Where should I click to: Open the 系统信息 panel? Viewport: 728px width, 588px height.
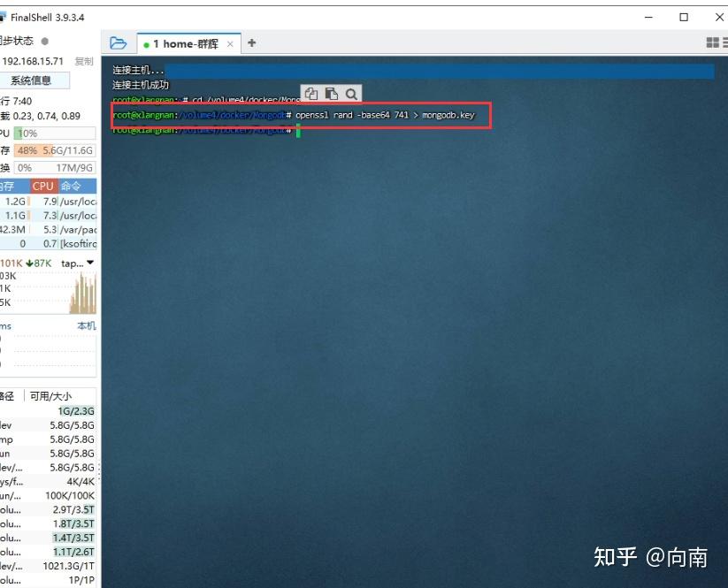click(x=34, y=80)
